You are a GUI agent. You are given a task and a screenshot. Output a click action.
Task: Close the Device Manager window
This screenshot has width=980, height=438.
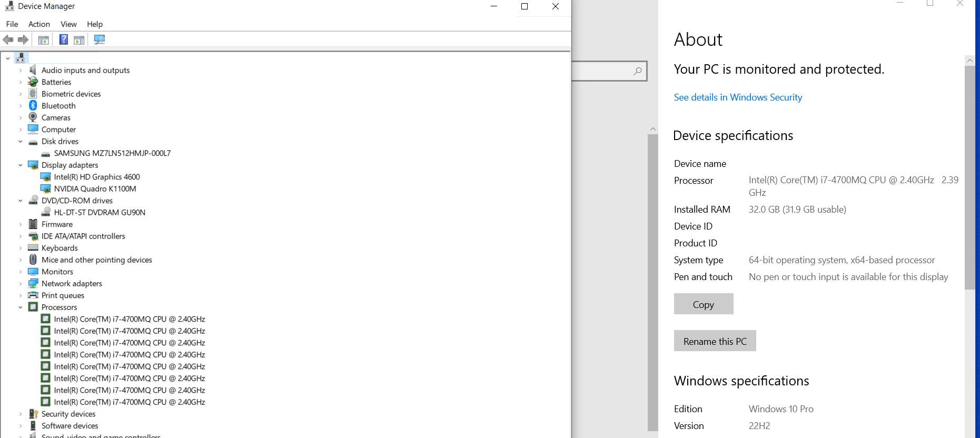[x=556, y=6]
